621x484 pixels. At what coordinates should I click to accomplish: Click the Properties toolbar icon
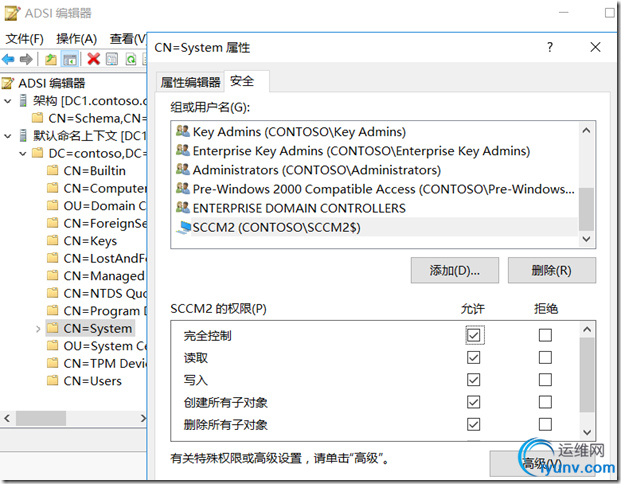[x=112, y=59]
